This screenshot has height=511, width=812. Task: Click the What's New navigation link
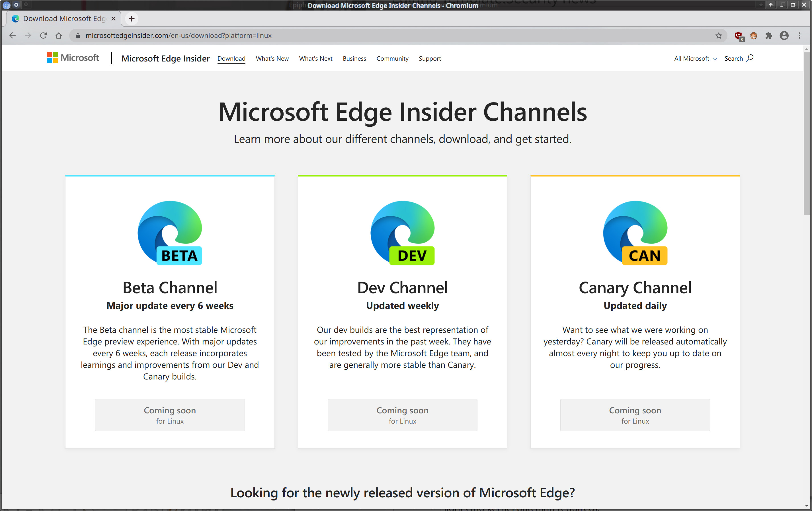pos(271,58)
